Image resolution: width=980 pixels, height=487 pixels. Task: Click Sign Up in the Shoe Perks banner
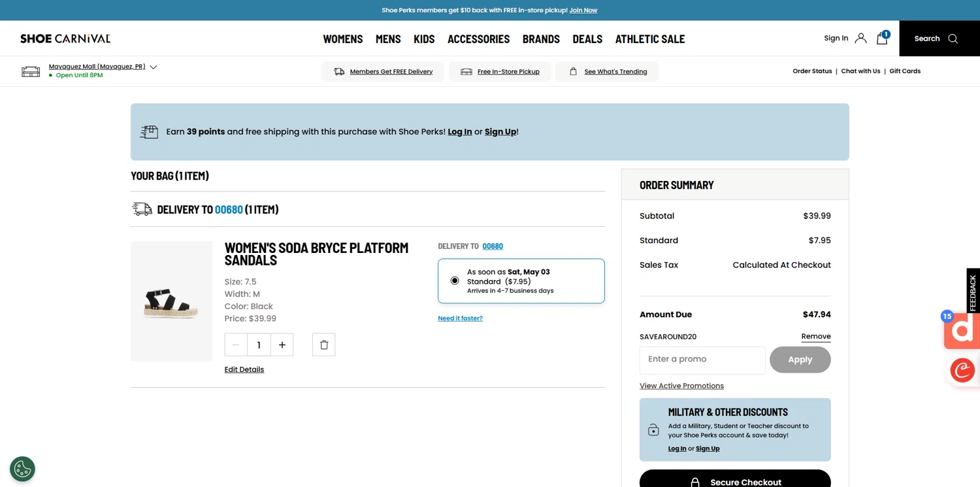click(500, 131)
